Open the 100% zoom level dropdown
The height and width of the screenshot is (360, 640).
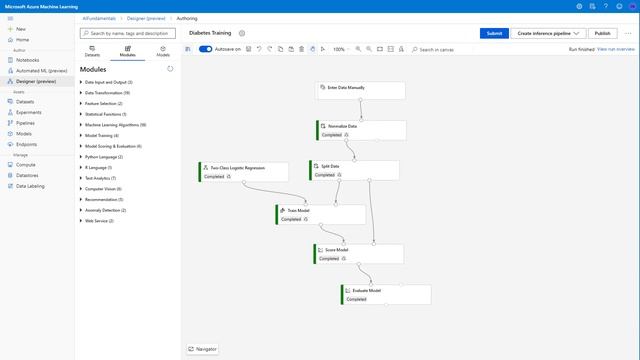pyautogui.click(x=341, y=49)
